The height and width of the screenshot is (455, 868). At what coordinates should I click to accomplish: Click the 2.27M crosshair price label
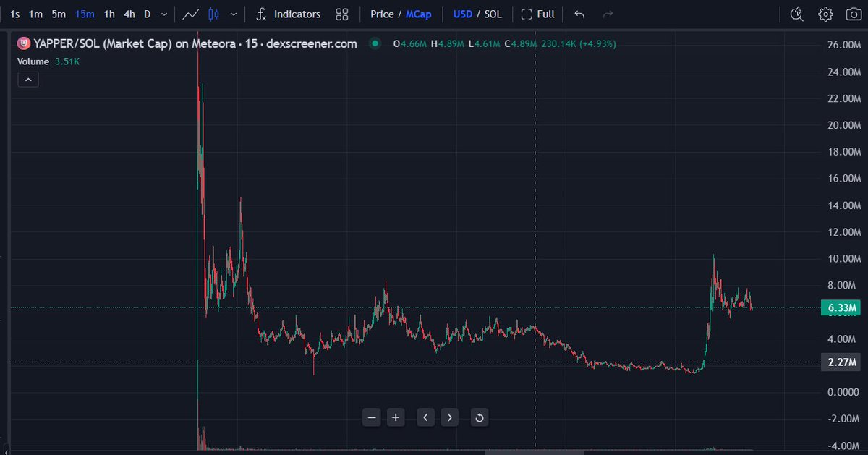coord(841,362)
